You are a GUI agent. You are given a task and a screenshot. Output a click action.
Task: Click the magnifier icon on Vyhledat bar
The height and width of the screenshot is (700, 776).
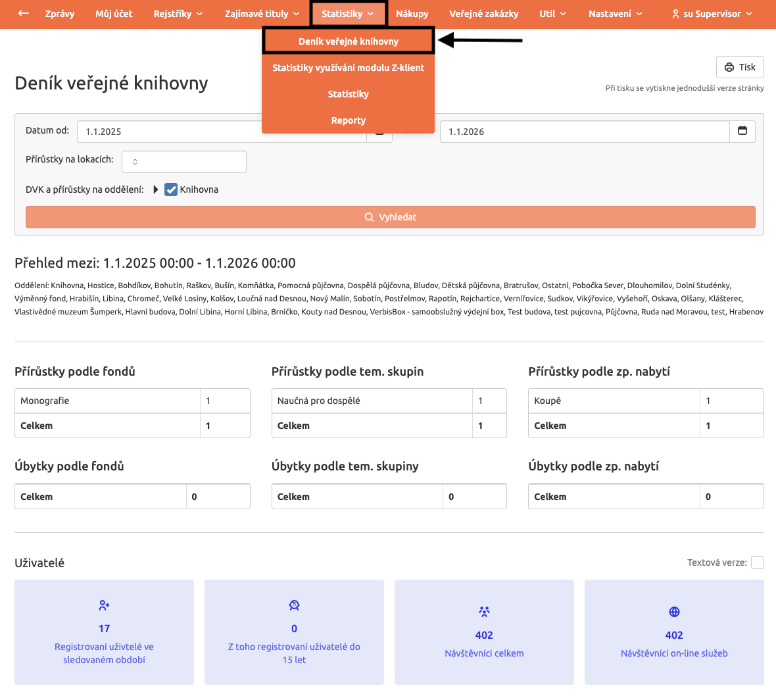(369, 217)
